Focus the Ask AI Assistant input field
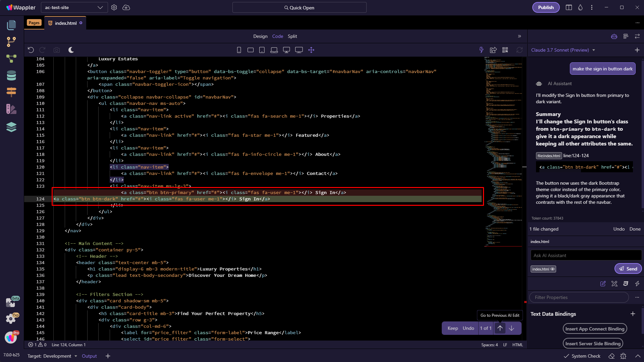 click(586, 255)
